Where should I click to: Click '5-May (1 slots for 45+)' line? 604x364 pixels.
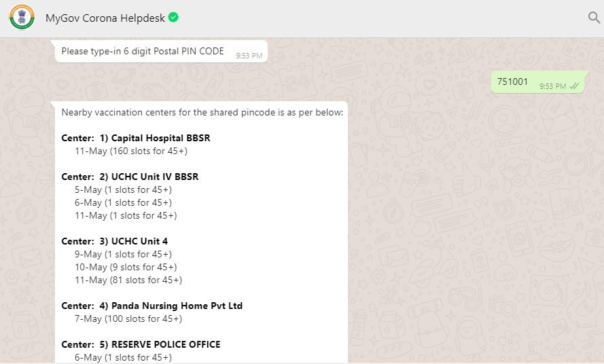123,189
